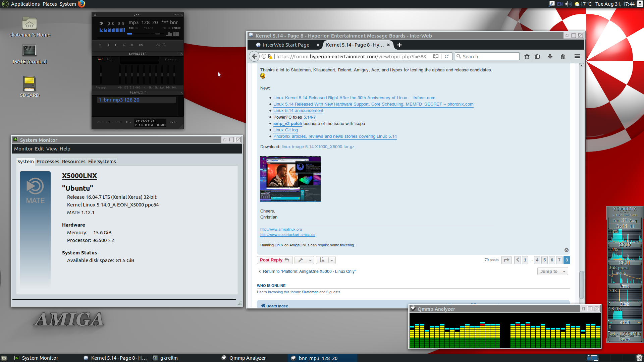Click Lst button in QMMP playlist
This screenshot has height=362, width=644.
(172, 122)
